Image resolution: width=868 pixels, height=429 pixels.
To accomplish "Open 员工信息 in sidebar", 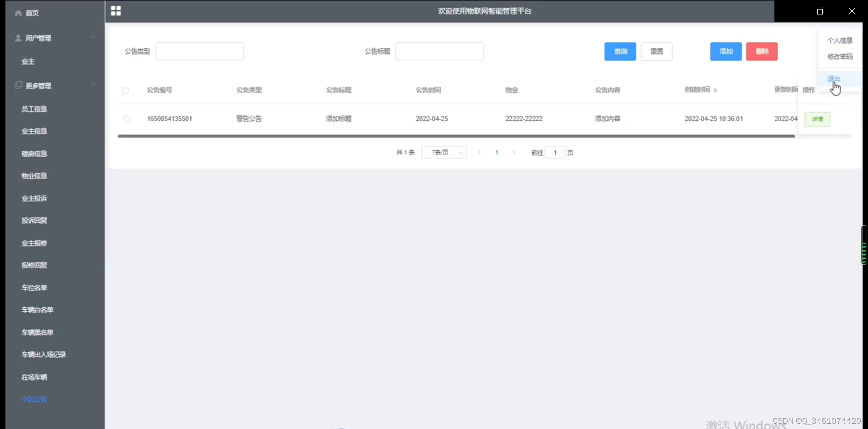I will 34,109.
